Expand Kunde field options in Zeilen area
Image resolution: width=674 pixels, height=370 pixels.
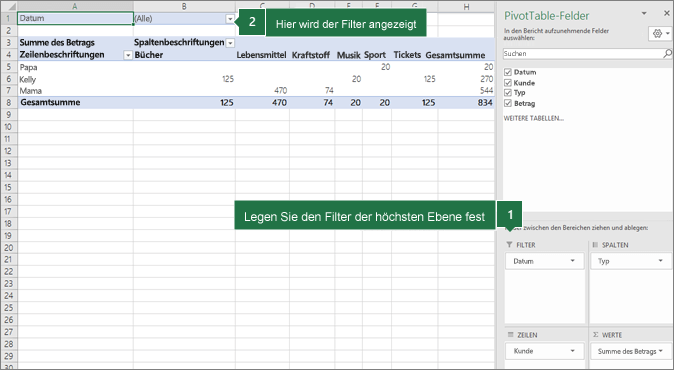coord(573,351)
